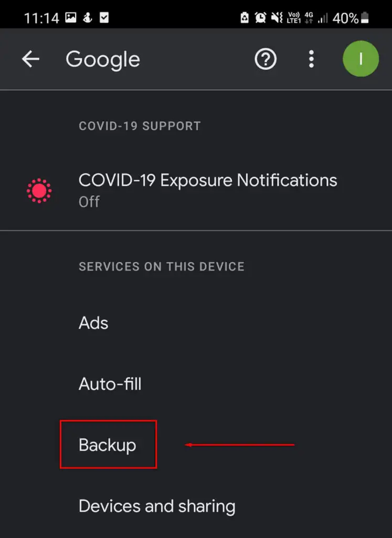Tap the back arrow icon
This screenshot has height=538, width=392.
click(30, 59)
